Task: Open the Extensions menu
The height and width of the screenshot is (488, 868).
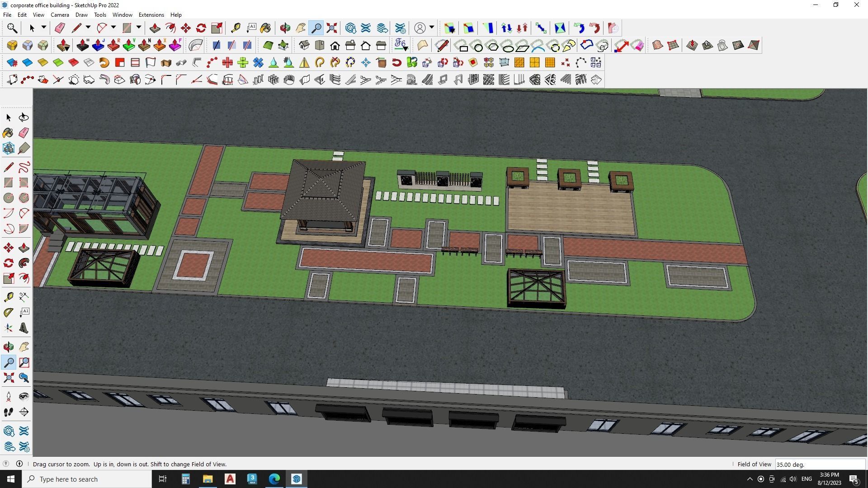Action: tap(151, 15)
